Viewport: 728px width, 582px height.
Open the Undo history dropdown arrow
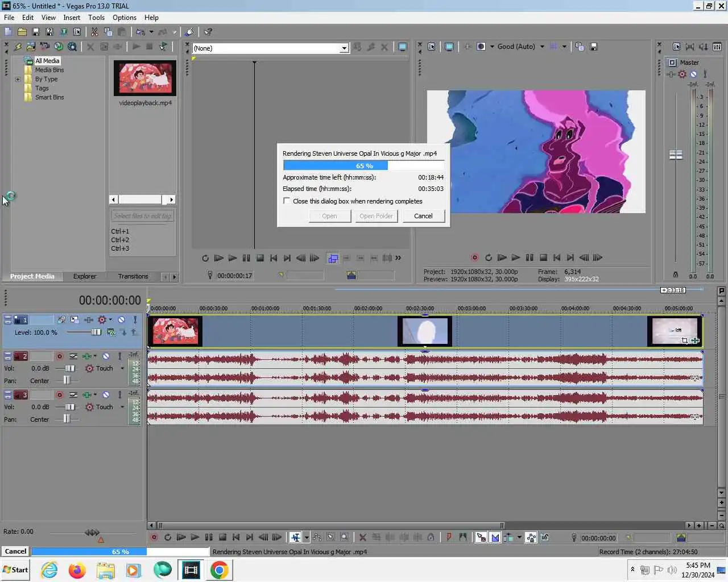point(151,32)
